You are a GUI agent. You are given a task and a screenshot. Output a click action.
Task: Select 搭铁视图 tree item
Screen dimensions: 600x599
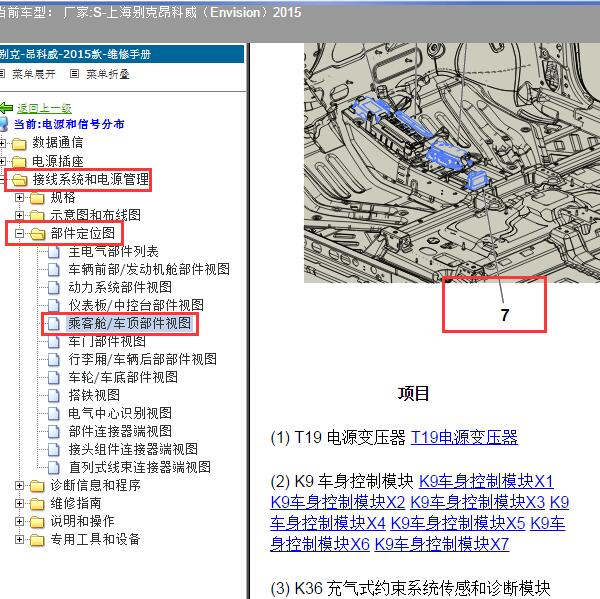click(94, 395)
